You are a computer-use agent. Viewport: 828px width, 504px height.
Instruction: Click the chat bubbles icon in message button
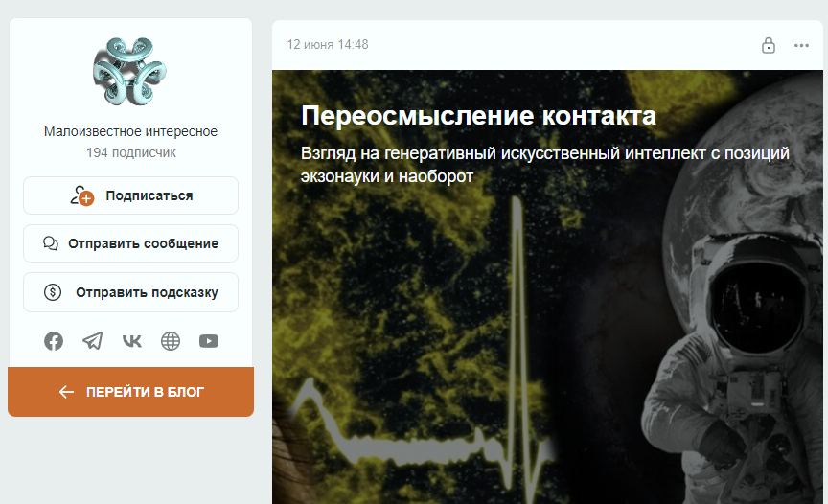[x=51, y=243]
